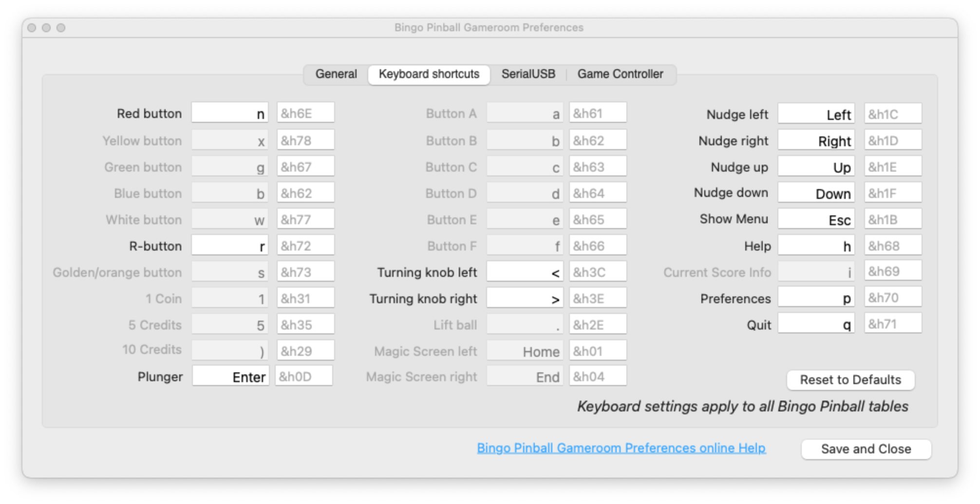Click the Button B key field
980x504 pixels.
click(525, 140)
